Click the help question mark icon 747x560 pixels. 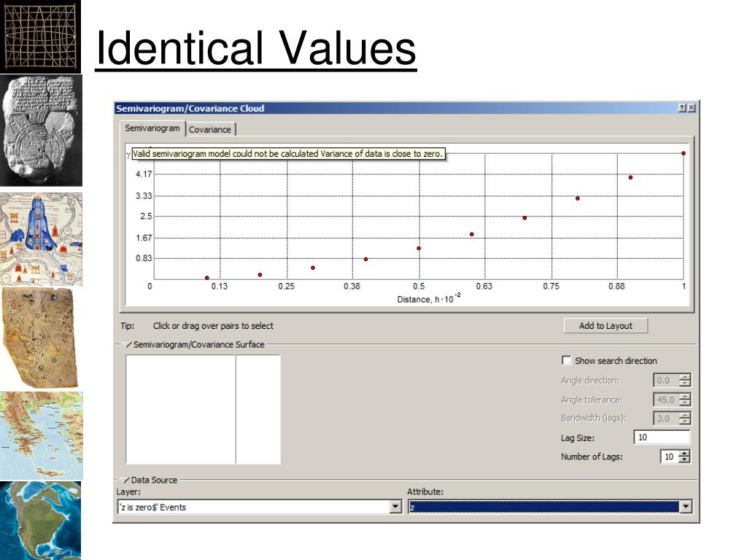click(682, 108)
